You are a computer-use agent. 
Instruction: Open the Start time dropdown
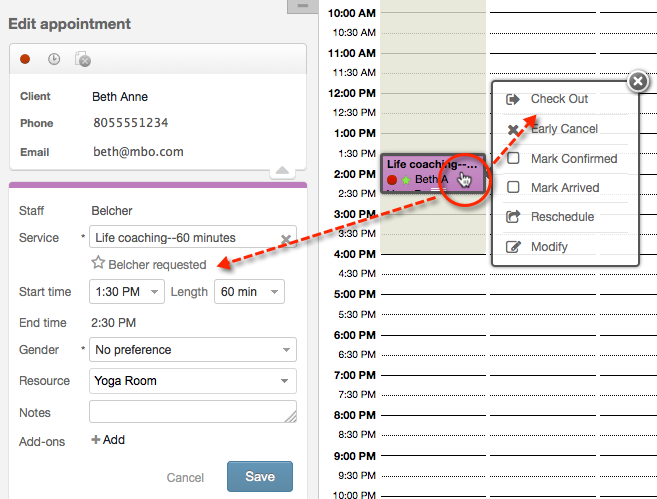point(127,292)
